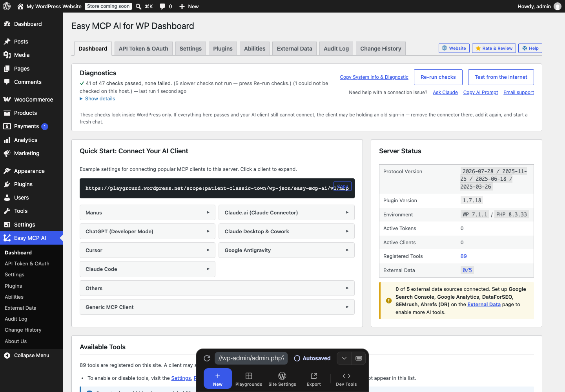Click the Rate & Review star button
Viewport: 565px width, 392px height.
pos(494,48)
